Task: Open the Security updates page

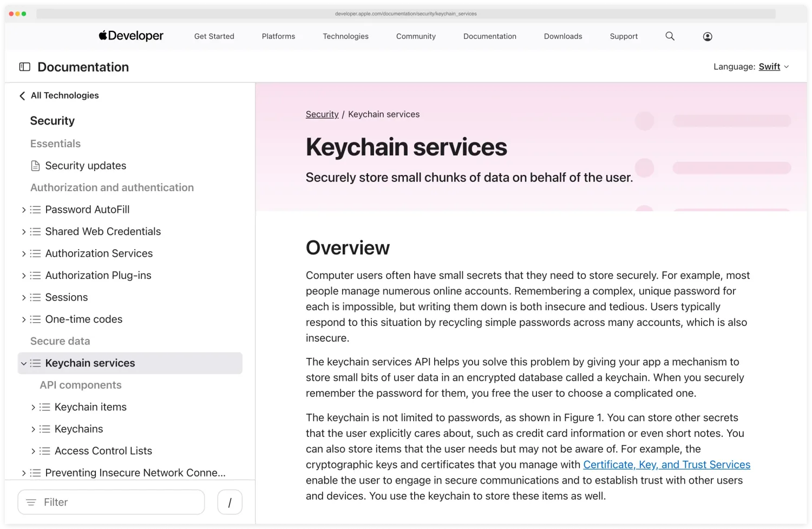Action: pos(86,166)
